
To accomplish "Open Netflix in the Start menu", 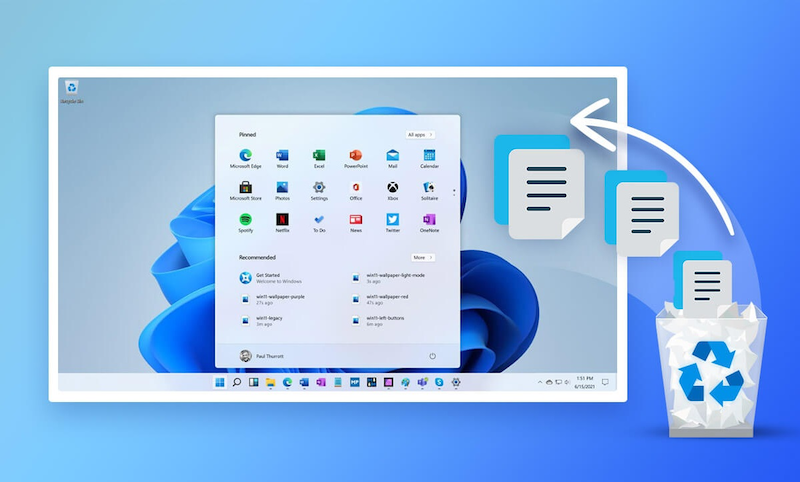I will coord(283,220).
